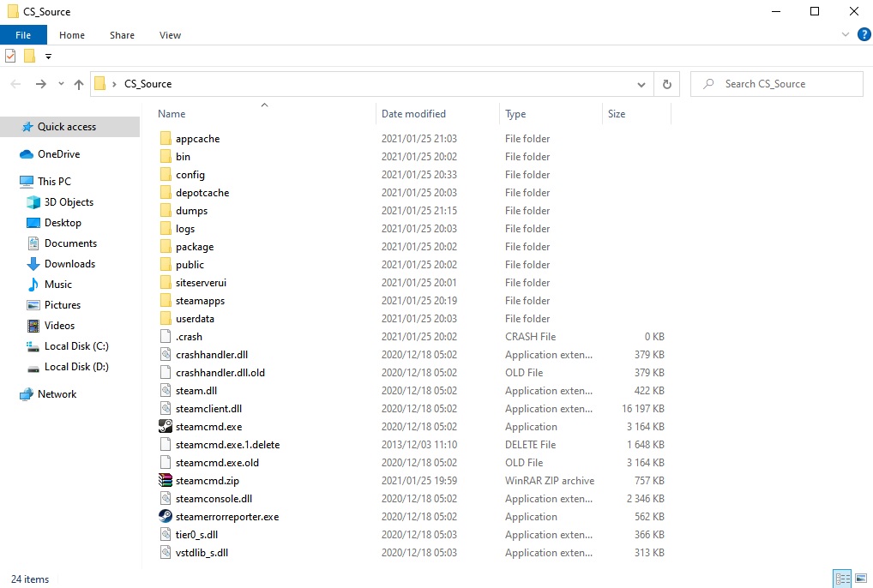Click the steamerrorreporter.exe Steam icon
This screenshot has height=588, width=873.
click(166, 517)
